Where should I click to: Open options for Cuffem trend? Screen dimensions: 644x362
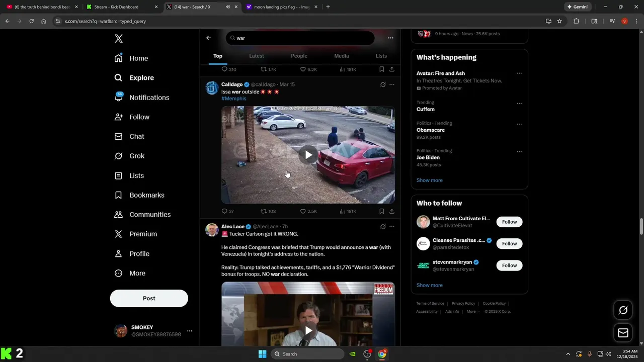pyautogui.click(x=519, y=104)
